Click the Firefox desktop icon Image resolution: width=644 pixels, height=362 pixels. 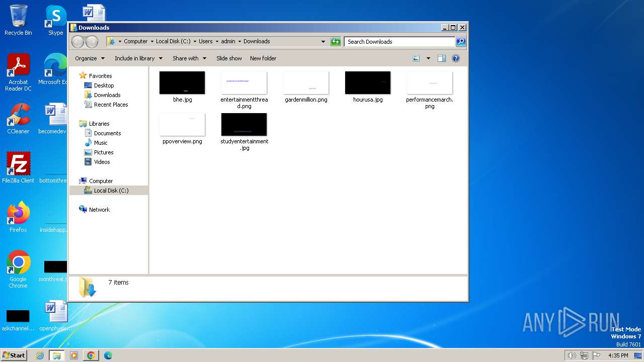[x=18, y=217]
